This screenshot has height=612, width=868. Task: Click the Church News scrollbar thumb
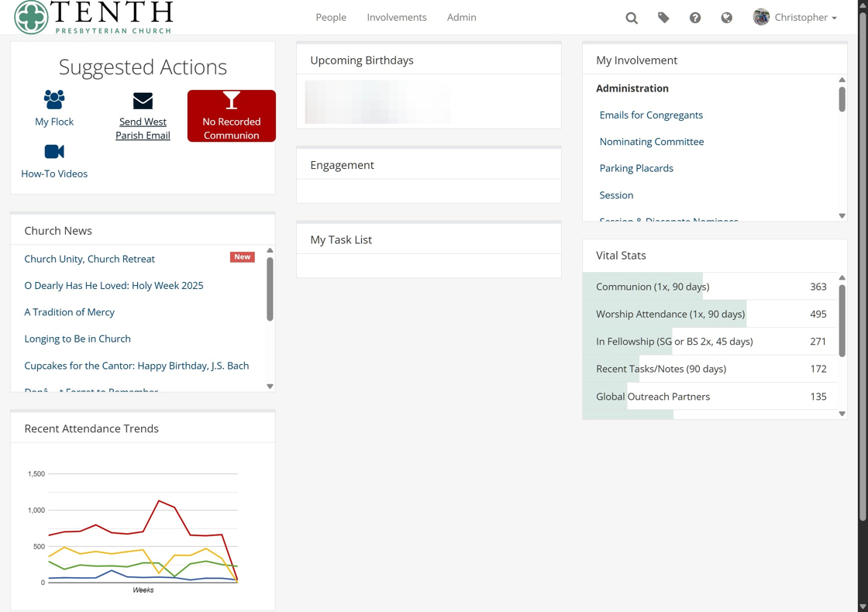coord(270,289)
